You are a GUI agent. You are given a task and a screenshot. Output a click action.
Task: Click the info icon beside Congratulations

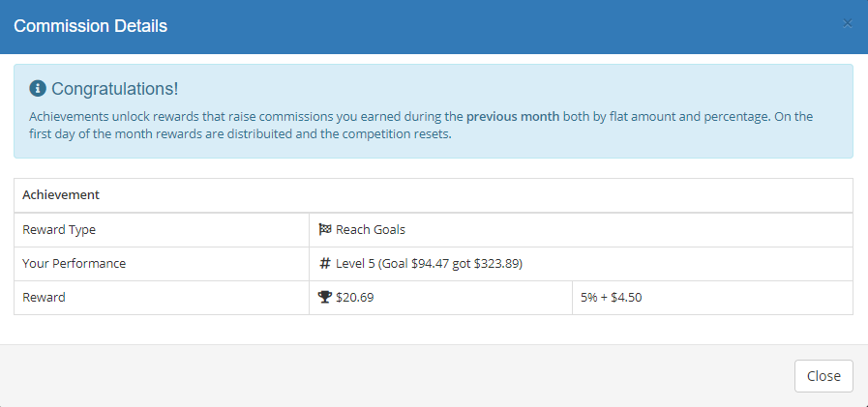tap(38, 88)
